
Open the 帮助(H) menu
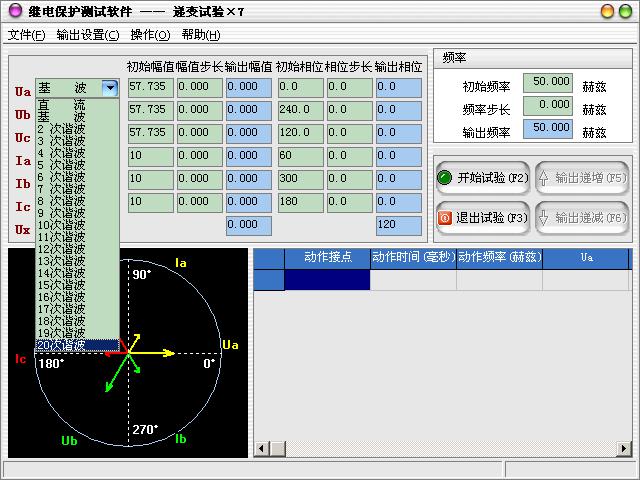[202, 35]
